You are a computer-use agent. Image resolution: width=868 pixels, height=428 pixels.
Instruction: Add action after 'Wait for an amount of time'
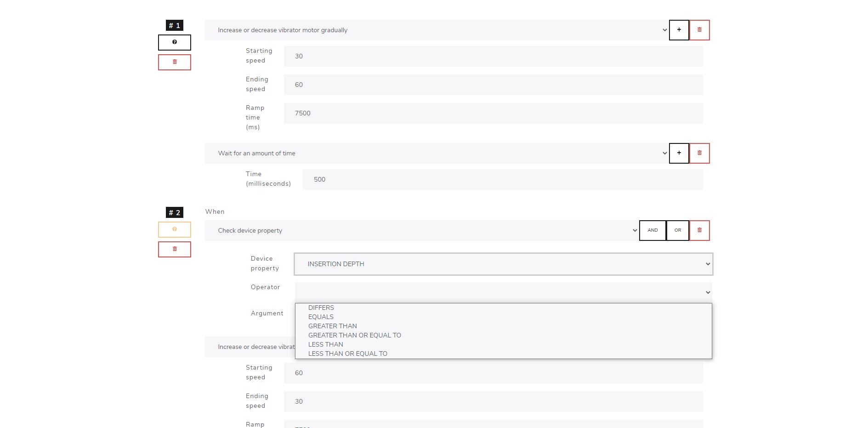coord(679,153)
